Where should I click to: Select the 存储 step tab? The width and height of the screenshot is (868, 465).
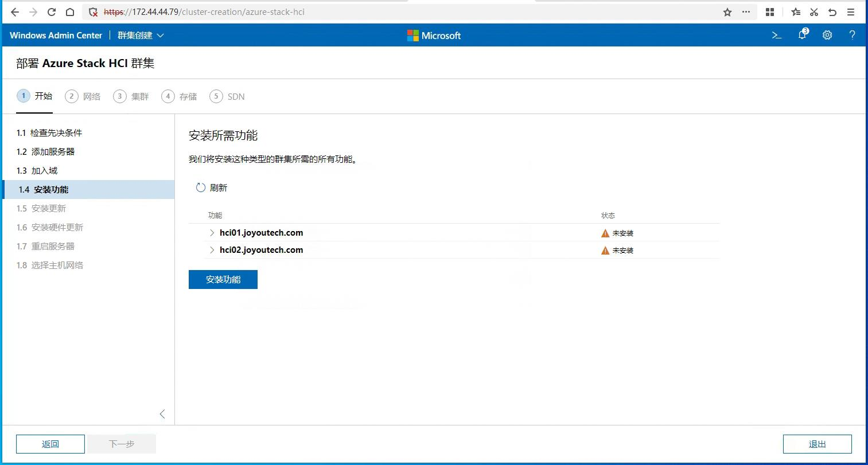click(179, 96)
